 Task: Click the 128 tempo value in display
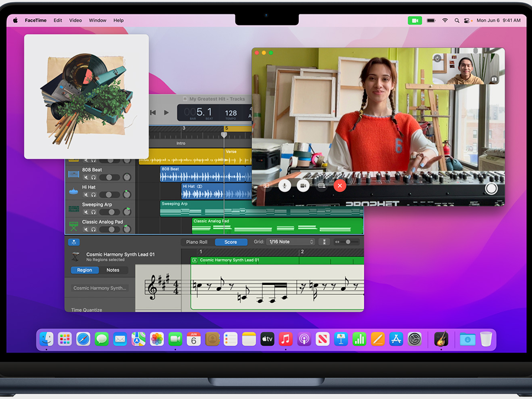click(x=231, y=113)
